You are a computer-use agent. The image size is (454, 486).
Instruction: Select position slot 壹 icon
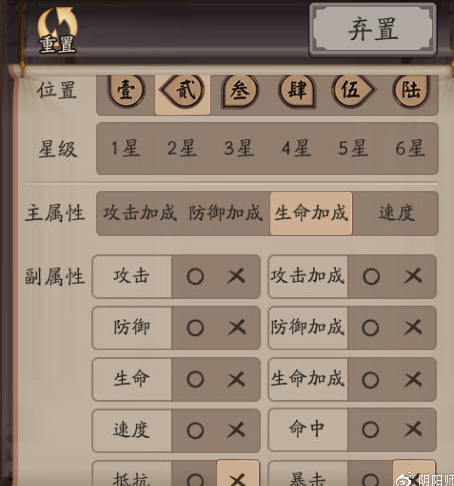(x=126, y=90)
